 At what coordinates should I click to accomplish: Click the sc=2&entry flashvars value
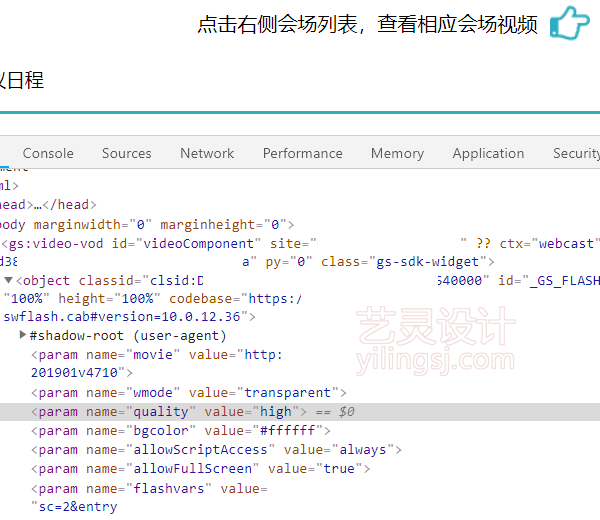pyautogui.click(x=78, y=507)
